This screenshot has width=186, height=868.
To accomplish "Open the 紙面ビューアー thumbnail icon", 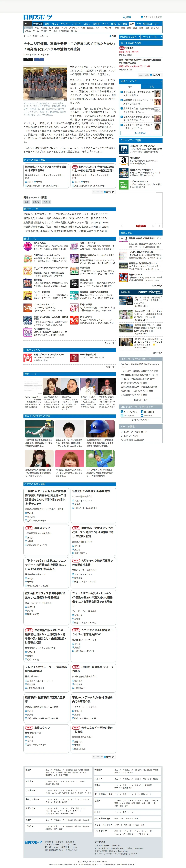I will 124,173.
